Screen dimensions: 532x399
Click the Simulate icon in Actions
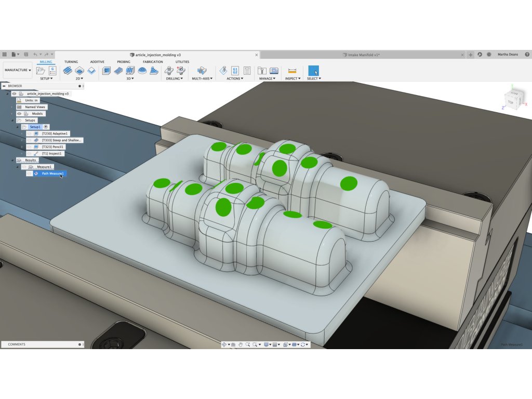223,71
